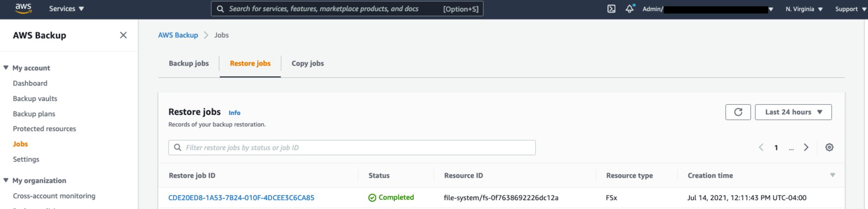Click the FSx resource type cell
The image size is (868, 209).
[x=611, y=198]
